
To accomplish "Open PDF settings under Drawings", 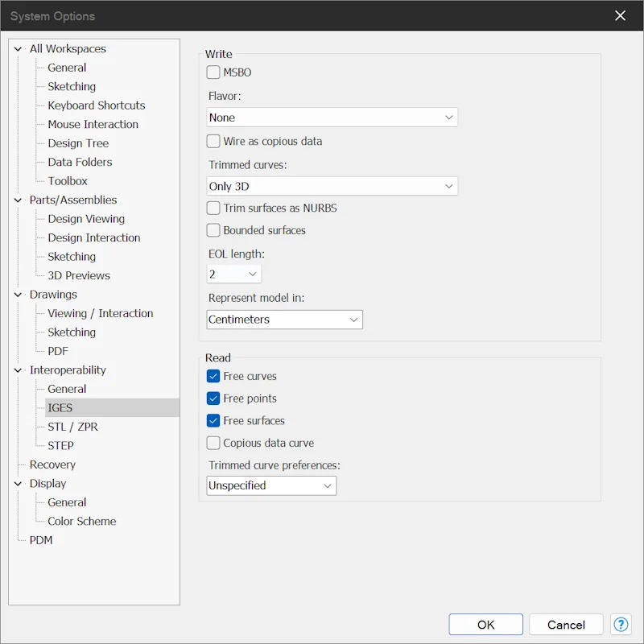I will point(58,351).
